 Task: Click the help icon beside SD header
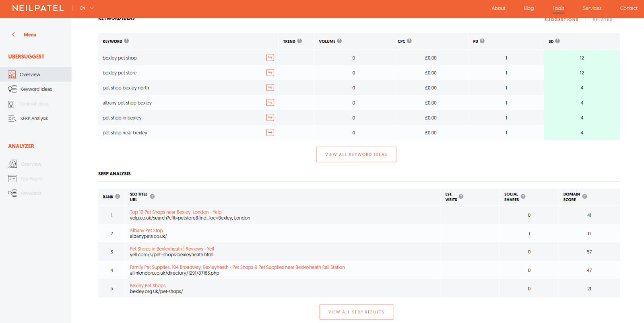click(557, 41)
